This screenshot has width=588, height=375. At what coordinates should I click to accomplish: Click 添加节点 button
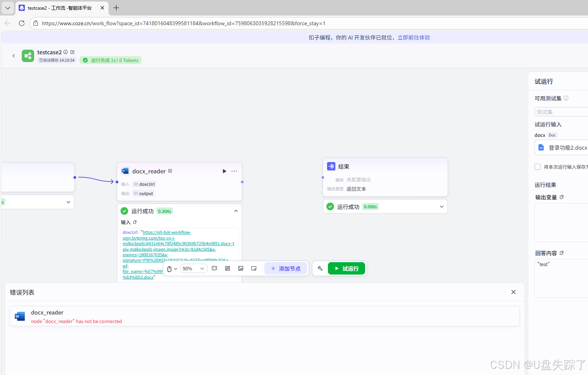[286, 268]
